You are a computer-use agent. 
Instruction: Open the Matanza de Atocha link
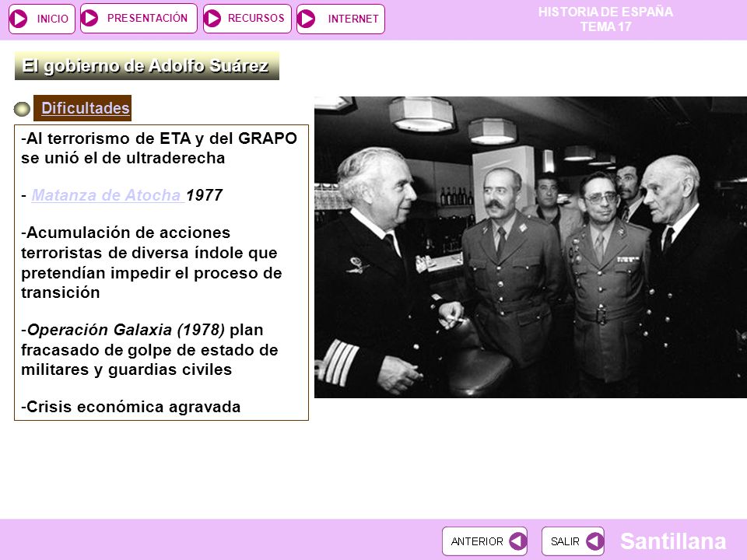point(107,195)
